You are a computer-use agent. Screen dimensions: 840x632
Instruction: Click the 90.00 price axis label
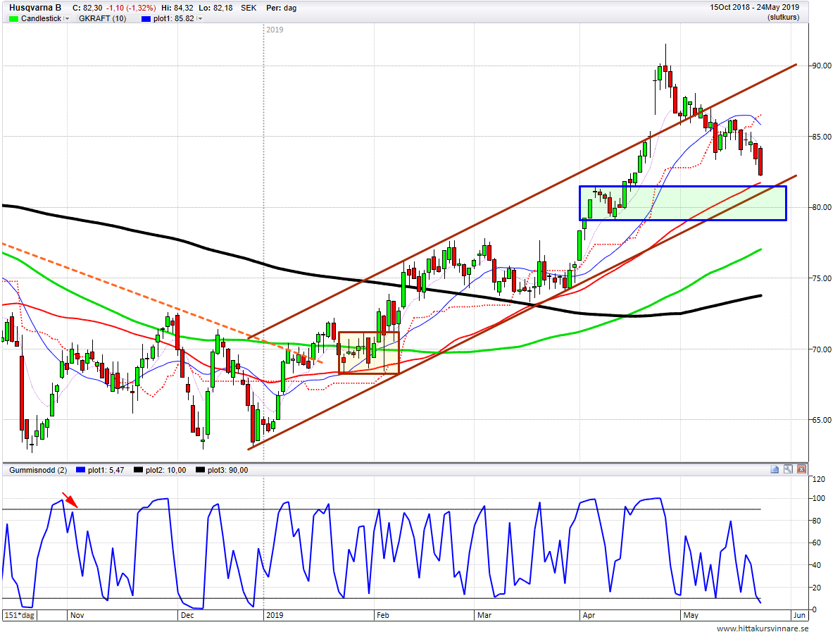[822, 66]
